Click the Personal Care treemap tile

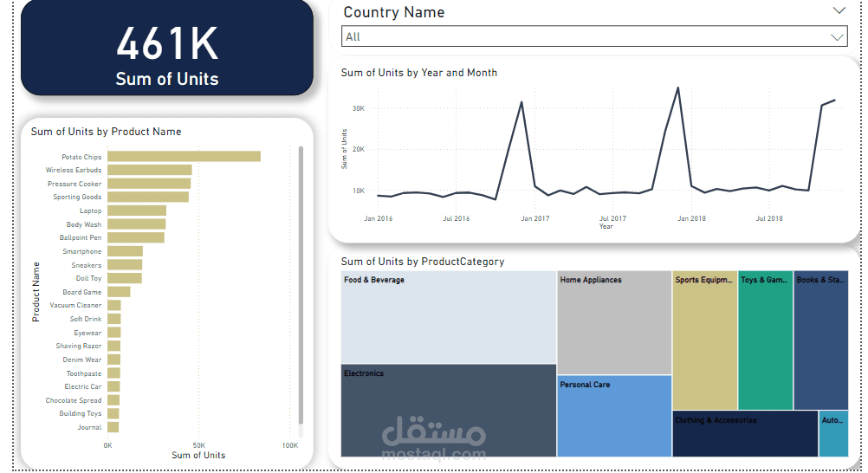[x=614, y=416]
